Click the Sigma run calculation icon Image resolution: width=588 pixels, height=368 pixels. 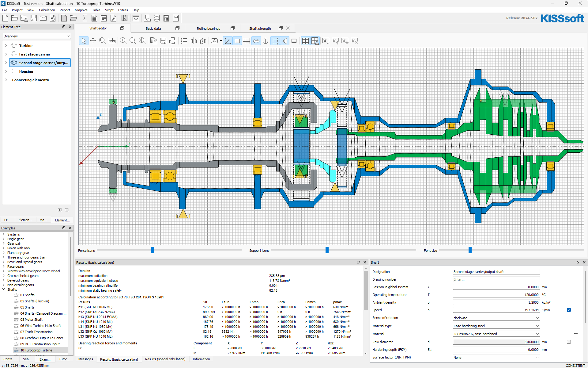coord(85,18)
